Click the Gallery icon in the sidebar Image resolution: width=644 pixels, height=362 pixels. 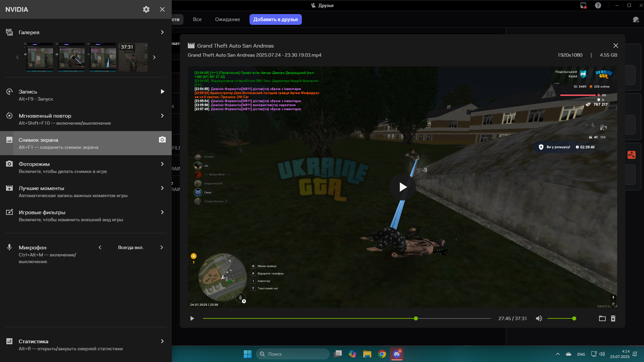9,32
